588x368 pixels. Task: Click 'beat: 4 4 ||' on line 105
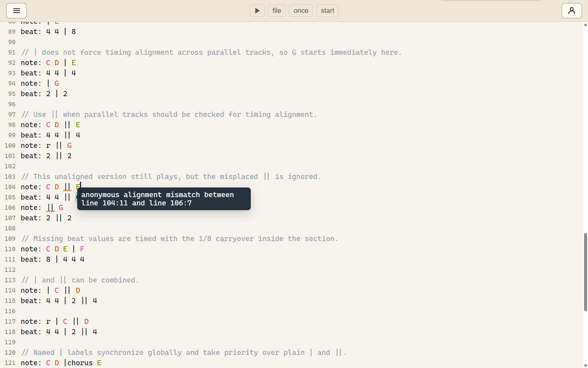pos(46,197)
